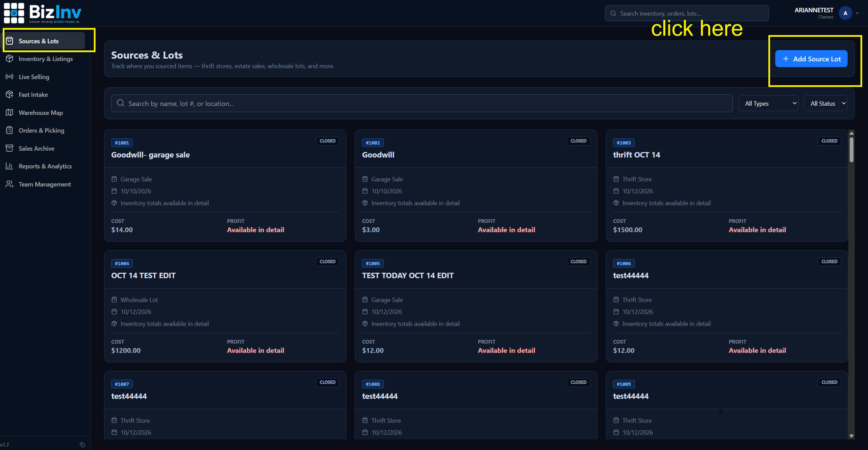Click the Inventory & Listings cube icon
Viewport: 868px width, 450px height.
tap(10, 59)
